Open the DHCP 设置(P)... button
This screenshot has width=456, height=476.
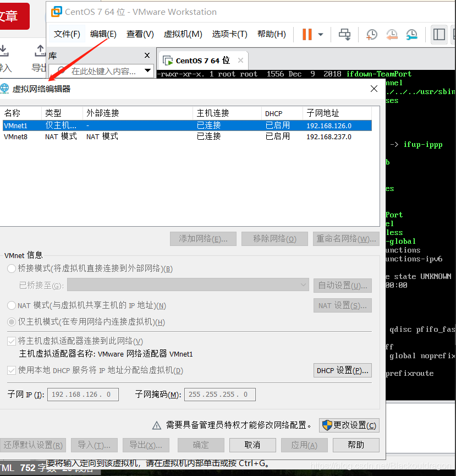coord(343,370)
